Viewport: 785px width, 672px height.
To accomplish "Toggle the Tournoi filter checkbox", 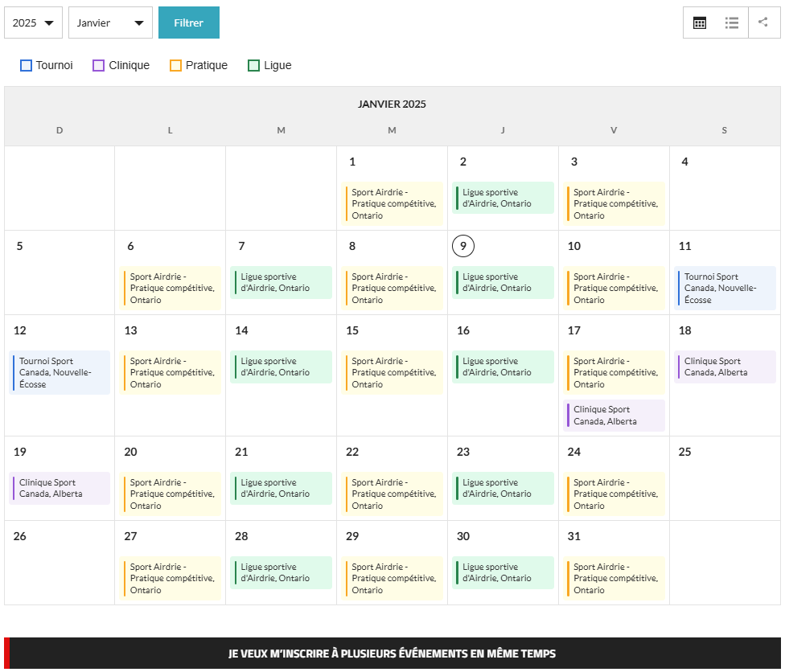I will tap(27, 66).
